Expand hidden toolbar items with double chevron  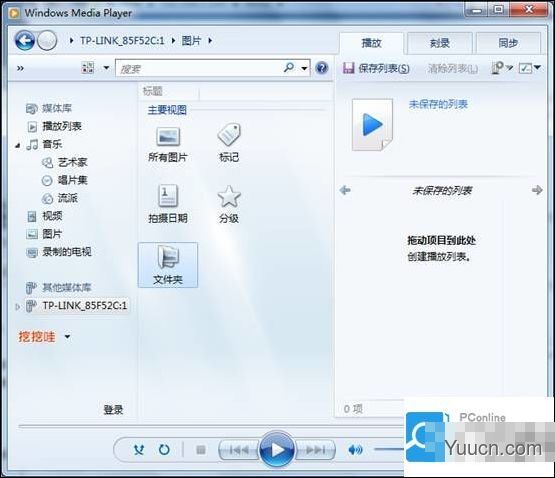[21, 68]
